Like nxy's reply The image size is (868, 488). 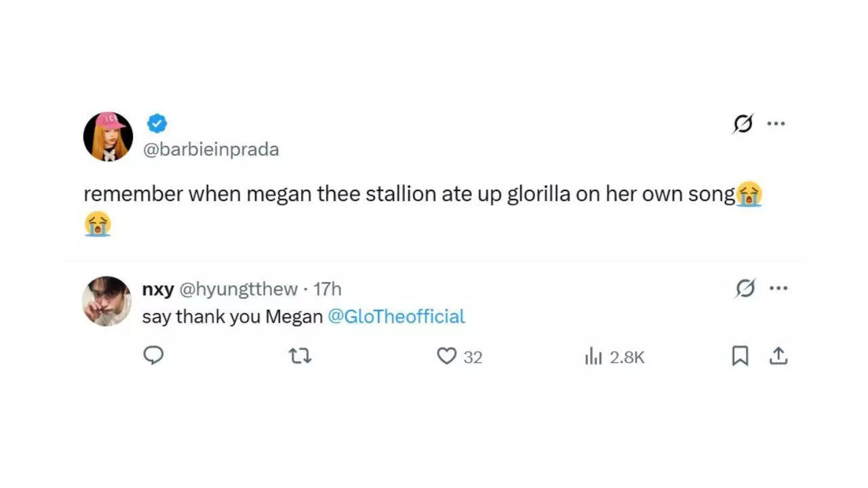(x=446, y=355)
